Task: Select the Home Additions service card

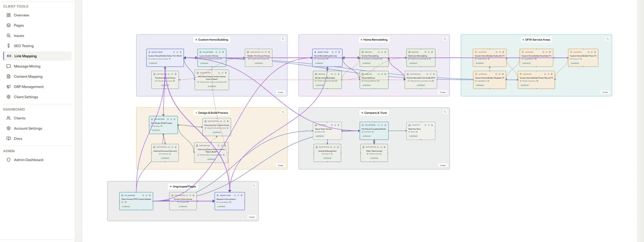Action: coord(374,80)
